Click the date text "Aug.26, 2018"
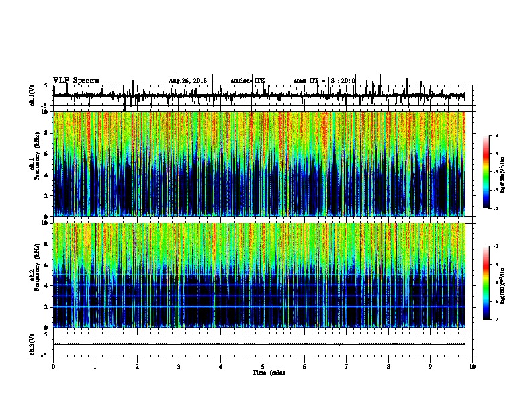Viewport: 532px width, 411px height. (x=187, y=81)
